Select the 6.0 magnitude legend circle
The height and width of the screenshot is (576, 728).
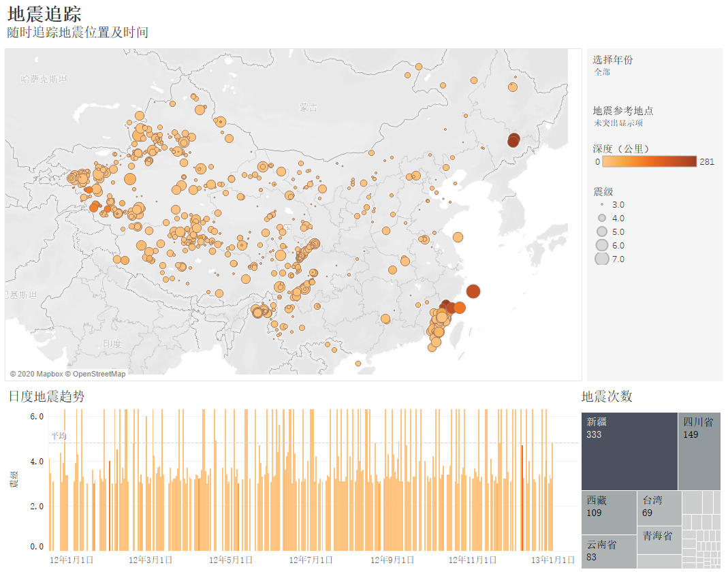click(x=602, y=245)
